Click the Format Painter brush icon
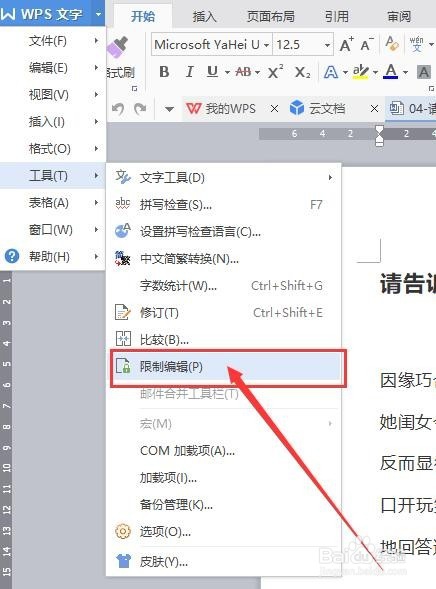The height and width of the screenshot is (589, 436). click(118, 48)
